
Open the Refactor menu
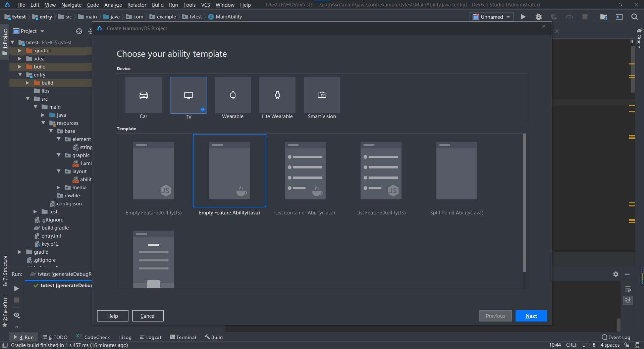pyautogui.click(x=137, y=5)
